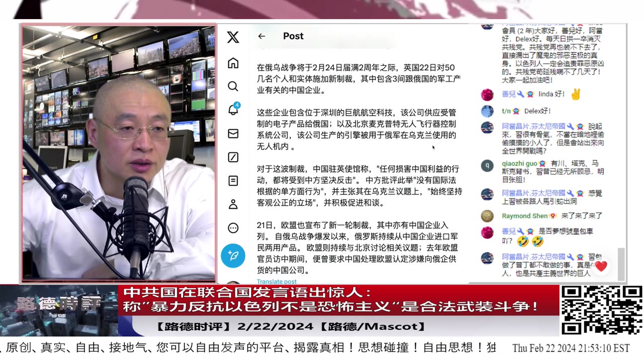The height and width of the screenshot is (362, 644).
Task: Click t/n username in chat
Action: coord(506,111)
